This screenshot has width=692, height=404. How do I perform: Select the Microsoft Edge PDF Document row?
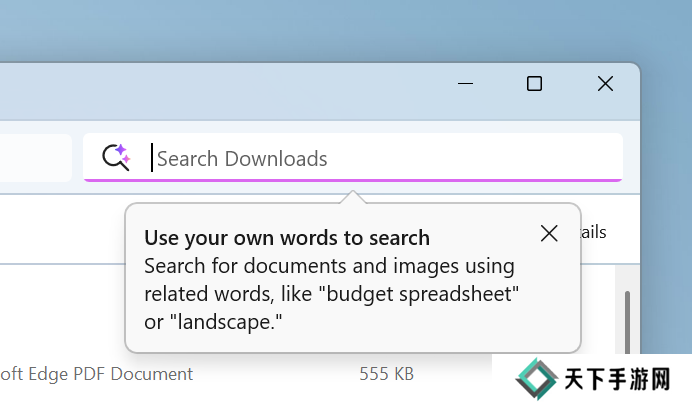tap(97, 374)
